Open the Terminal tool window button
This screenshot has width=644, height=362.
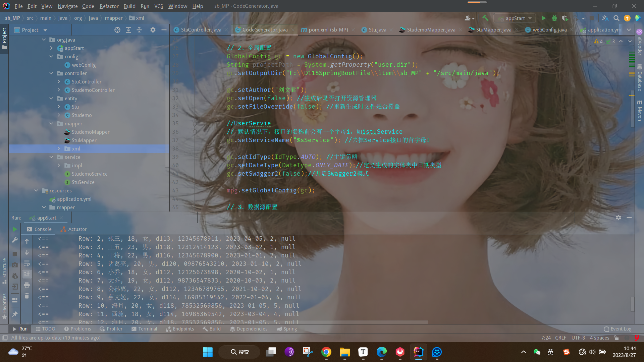click(144, 329)
